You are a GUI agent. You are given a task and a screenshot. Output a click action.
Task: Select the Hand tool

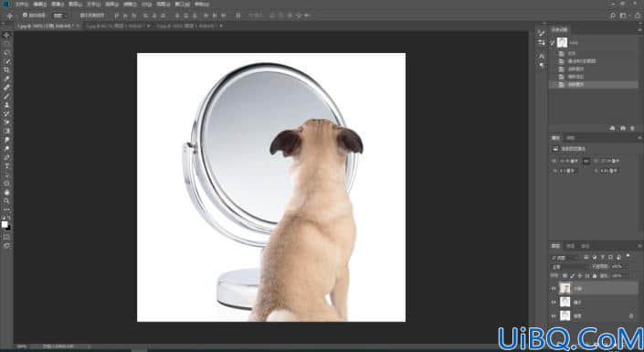pos(6,192)
